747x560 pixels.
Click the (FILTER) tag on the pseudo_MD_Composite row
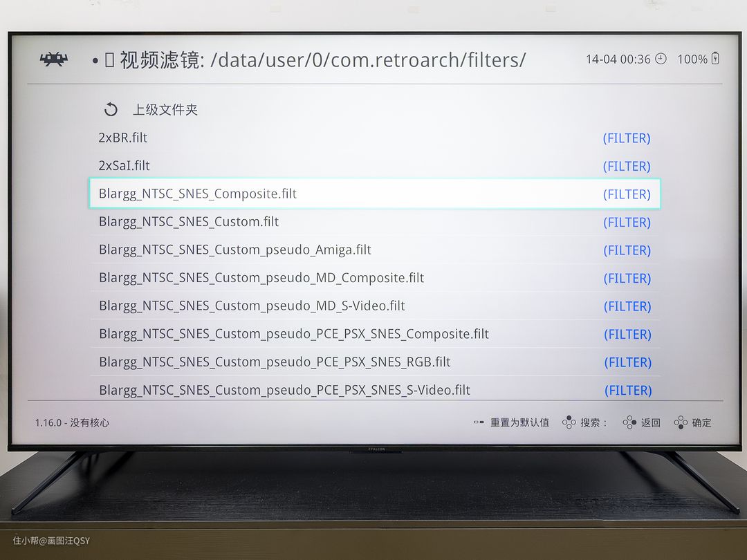click(x=627, y=279)
